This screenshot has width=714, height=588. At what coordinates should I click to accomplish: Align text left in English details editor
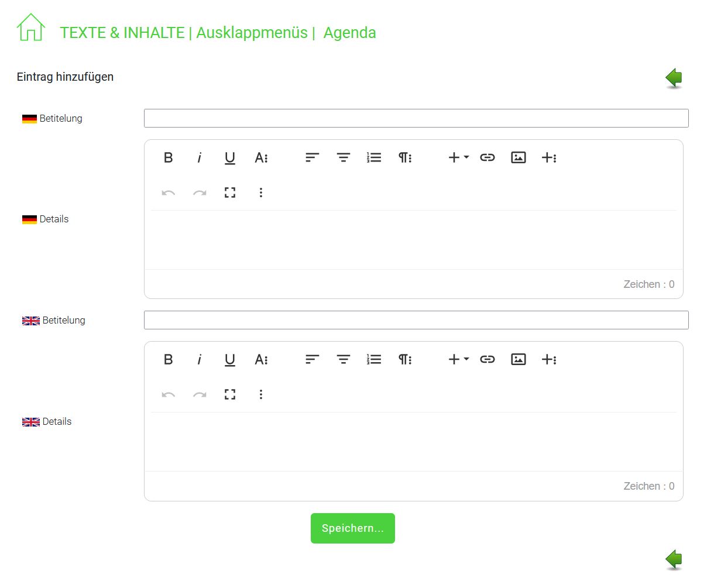[313, 359]
